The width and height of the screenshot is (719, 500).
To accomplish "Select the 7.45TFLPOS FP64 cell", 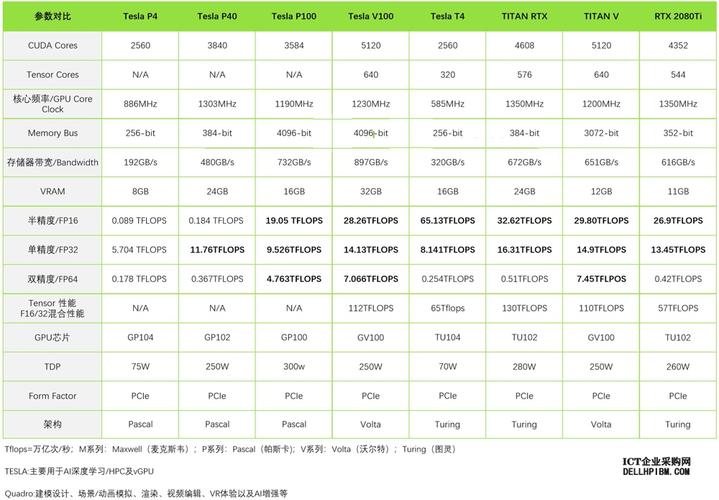I will click(x=600, y=279).
